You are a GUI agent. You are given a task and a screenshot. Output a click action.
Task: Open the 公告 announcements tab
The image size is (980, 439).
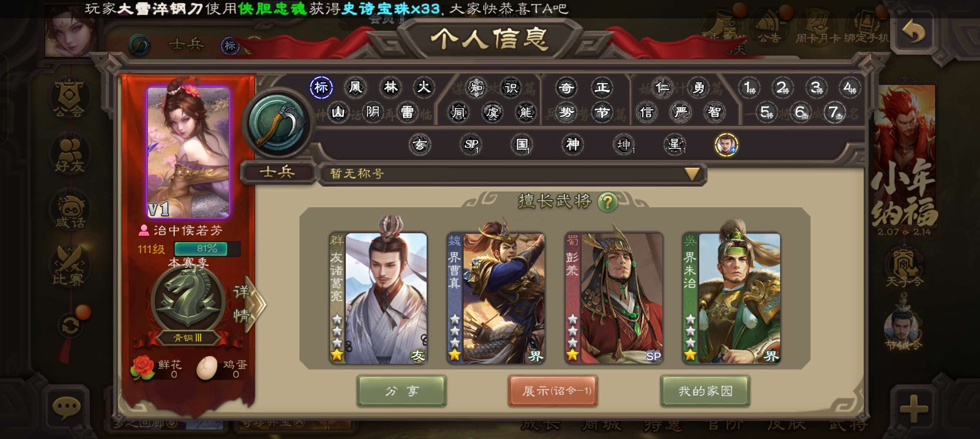pos(769,28)
